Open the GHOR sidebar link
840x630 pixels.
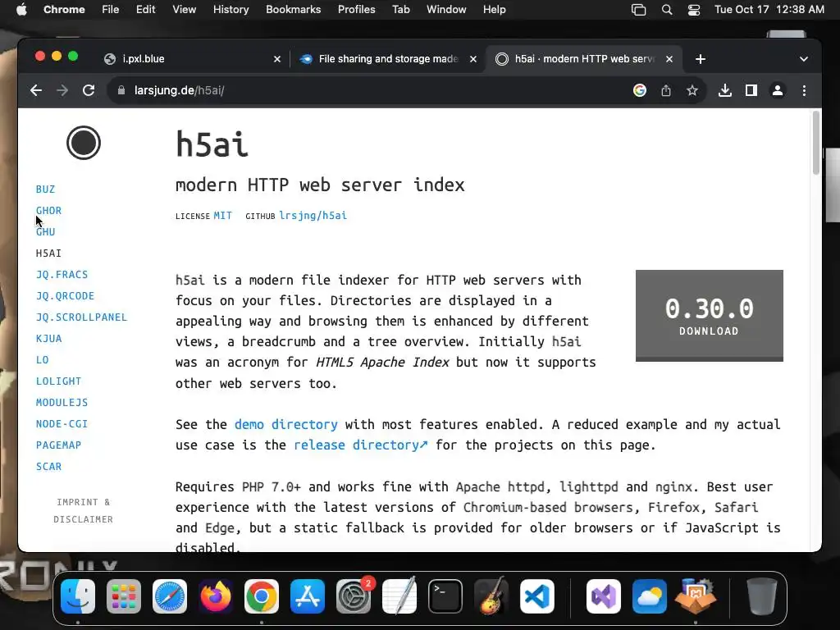click(x=48, y=211)
